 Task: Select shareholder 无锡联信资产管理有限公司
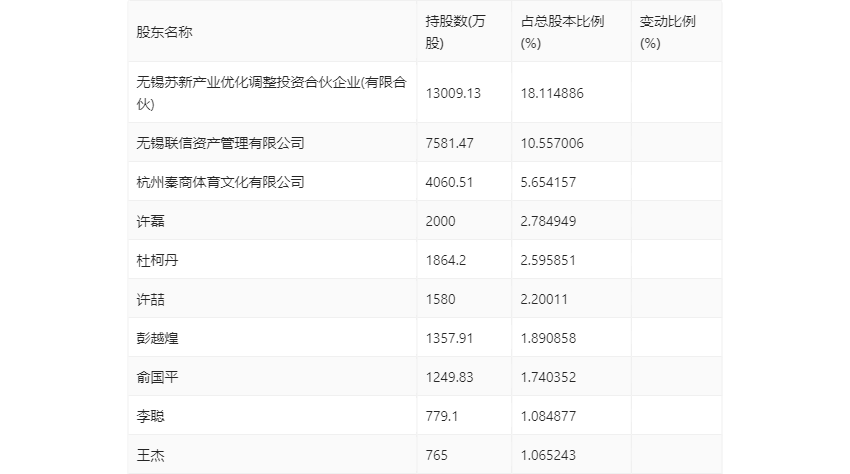tap(220, 143)
